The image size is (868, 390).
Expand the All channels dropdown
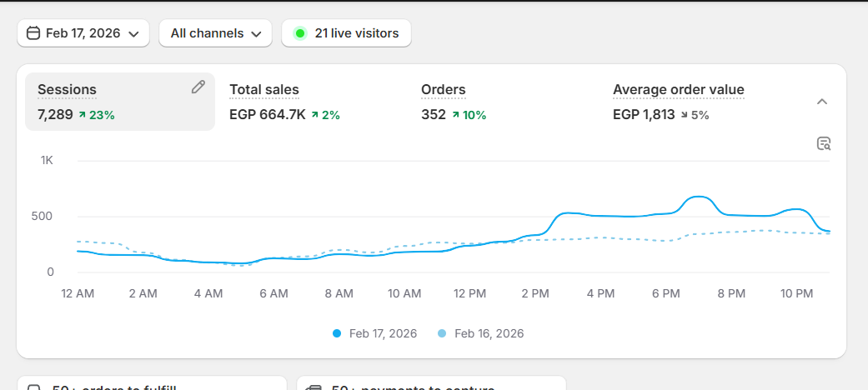click(x=215, y=33)
